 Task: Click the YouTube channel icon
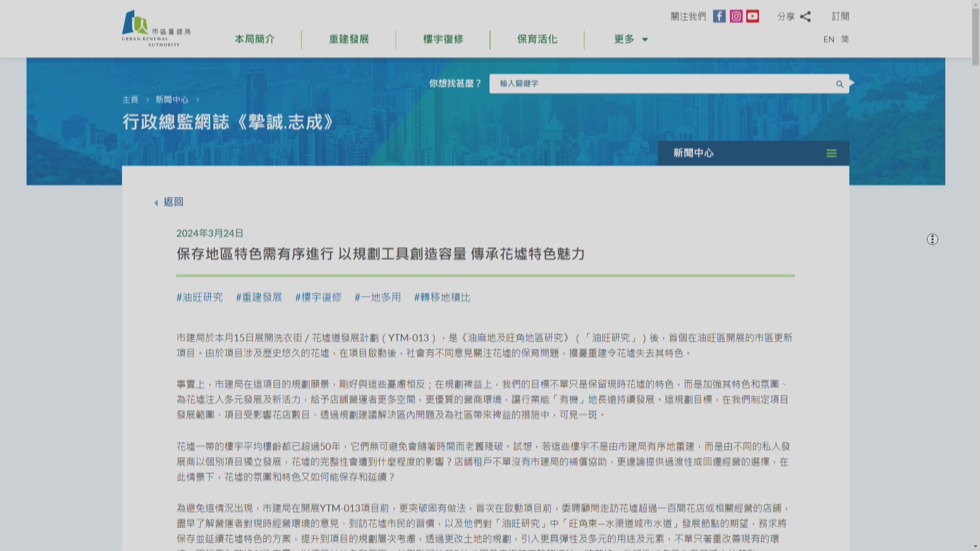[753, 16]
